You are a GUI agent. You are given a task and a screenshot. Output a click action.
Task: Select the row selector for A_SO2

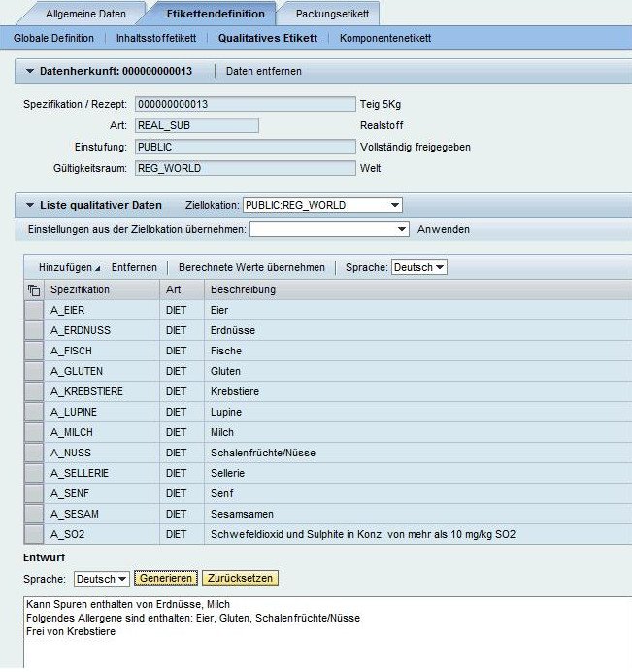click(34, 534)
